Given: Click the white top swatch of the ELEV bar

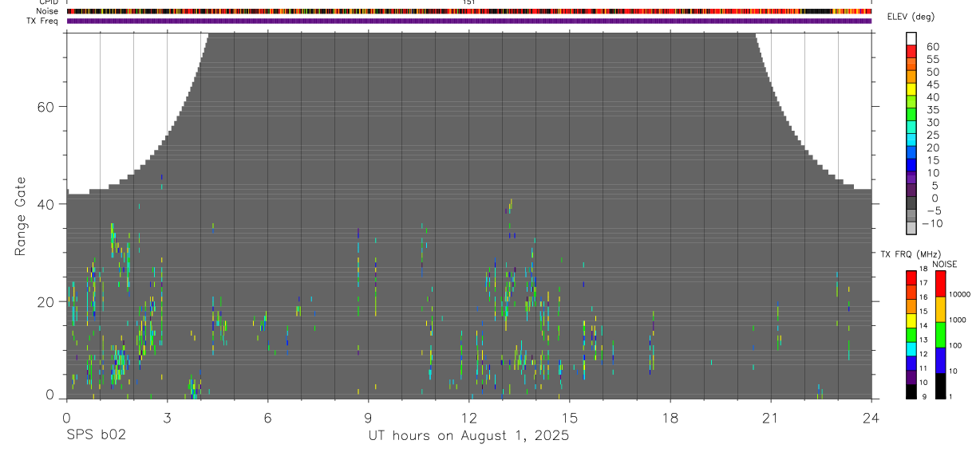Looking at the screenshot, I should coord(911,38).
